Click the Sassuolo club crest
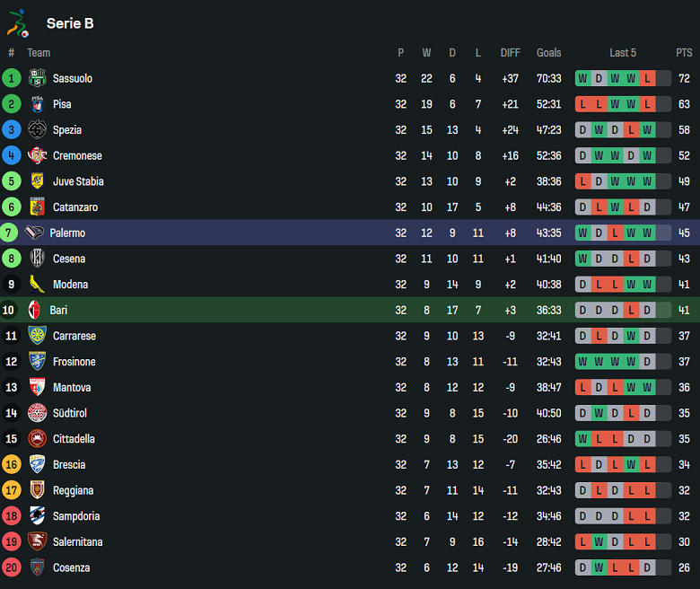Screen dimensions: 700x589 pyautogui.click(x=37, y=78)
